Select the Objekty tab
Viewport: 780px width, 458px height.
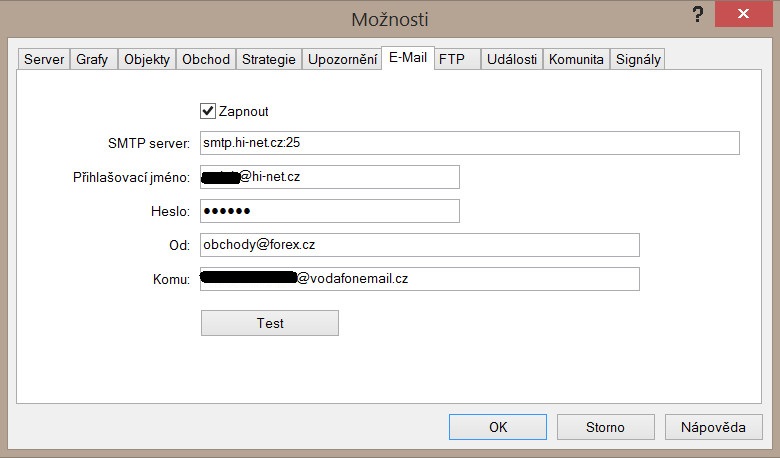[x=147, y=59]
